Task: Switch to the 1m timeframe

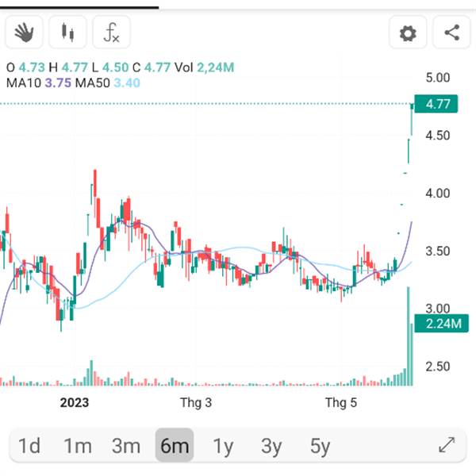Action: pyautogui.click(x=78, y=446)
